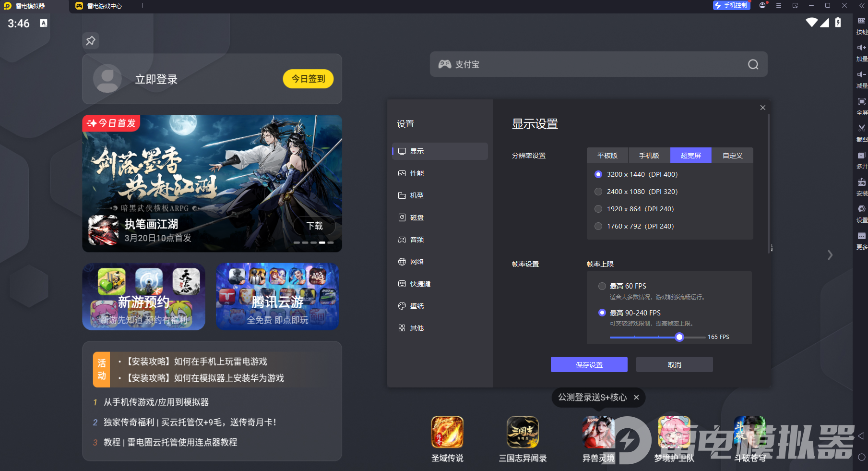Click 下载 on the 执笔画江湖 banner

(x=315, y=226)
